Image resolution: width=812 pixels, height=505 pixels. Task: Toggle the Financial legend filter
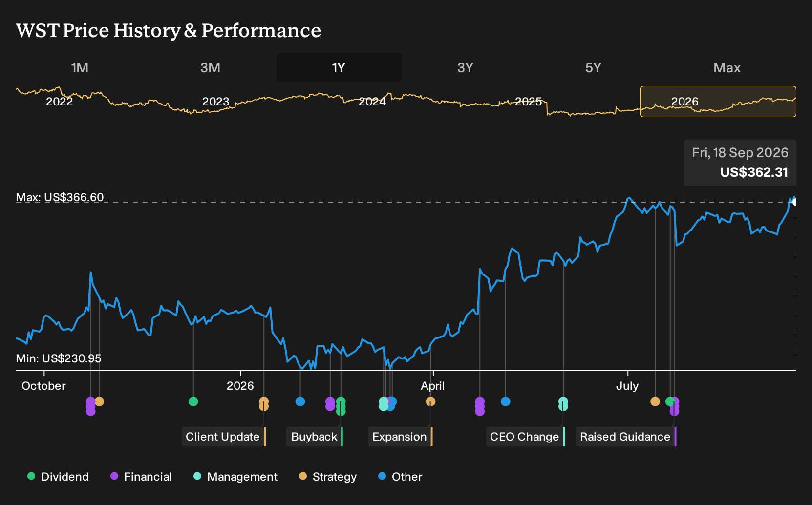(x=141, y=476)
